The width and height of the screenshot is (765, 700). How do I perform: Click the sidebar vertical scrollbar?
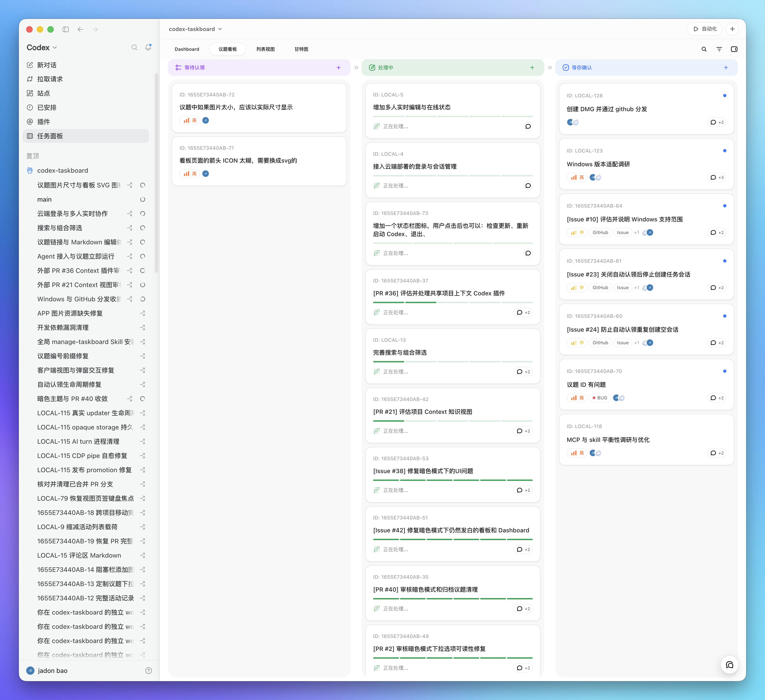coord(156,173)
